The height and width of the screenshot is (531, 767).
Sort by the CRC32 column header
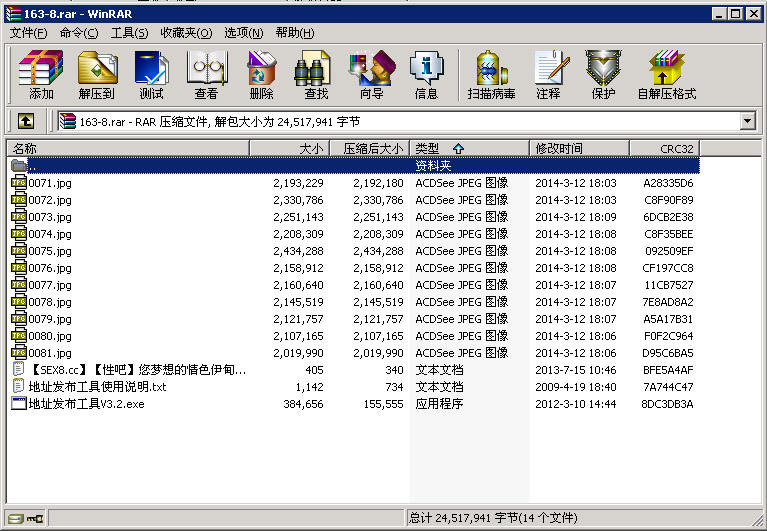(664, 148)
